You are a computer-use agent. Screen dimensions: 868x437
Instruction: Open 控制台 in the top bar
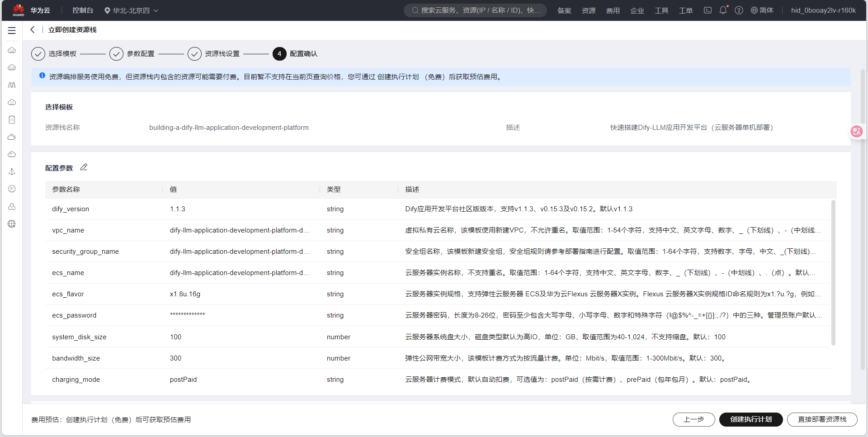(x=83, y=10)
